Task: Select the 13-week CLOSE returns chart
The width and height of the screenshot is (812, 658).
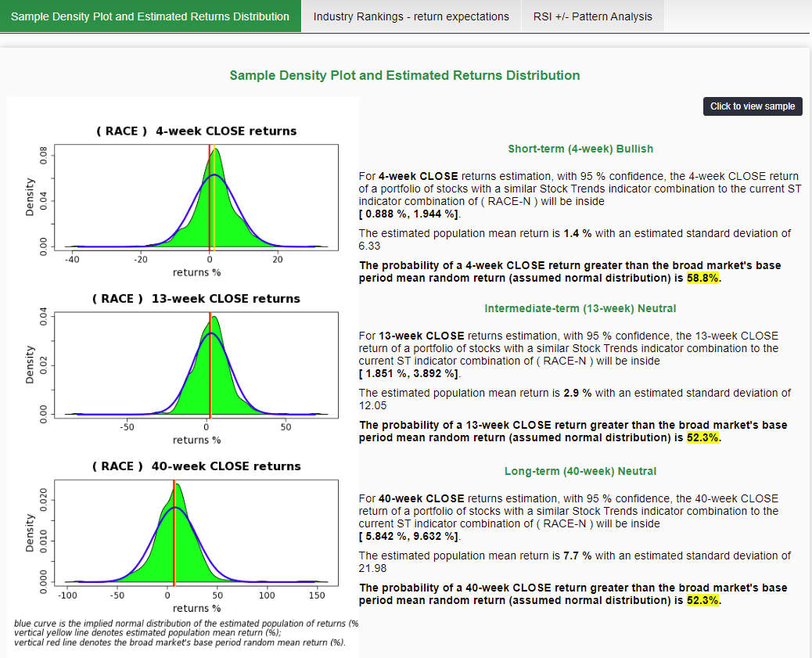Action: (x=196, y=364)
